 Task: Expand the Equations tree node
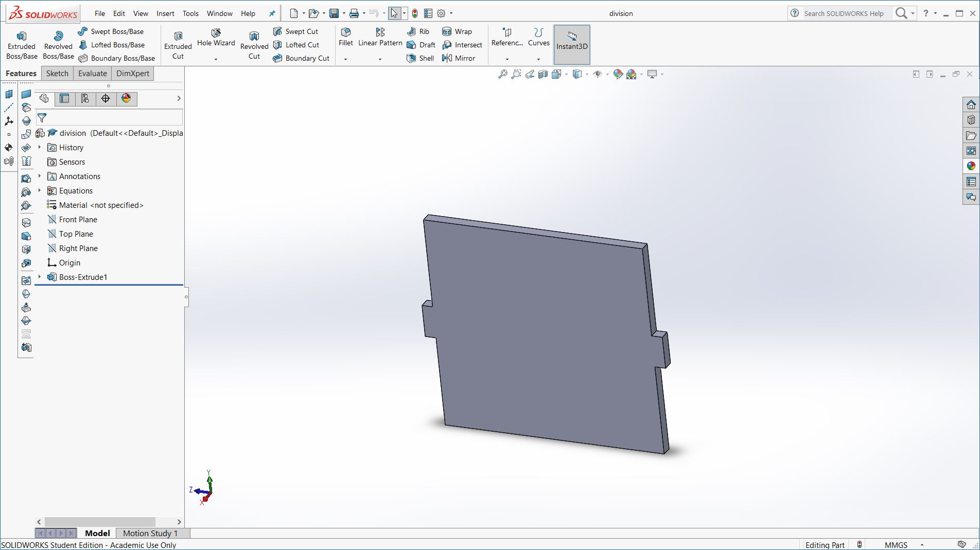click(40, 190)
